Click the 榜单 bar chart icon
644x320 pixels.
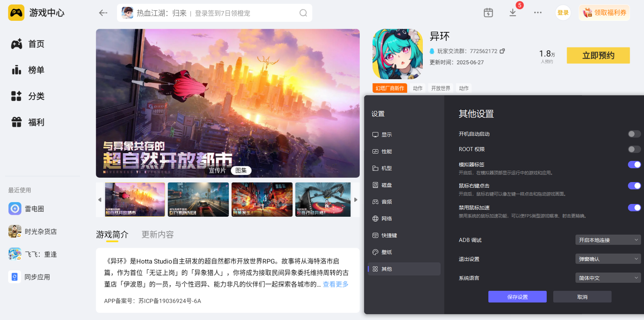[16, 70]
